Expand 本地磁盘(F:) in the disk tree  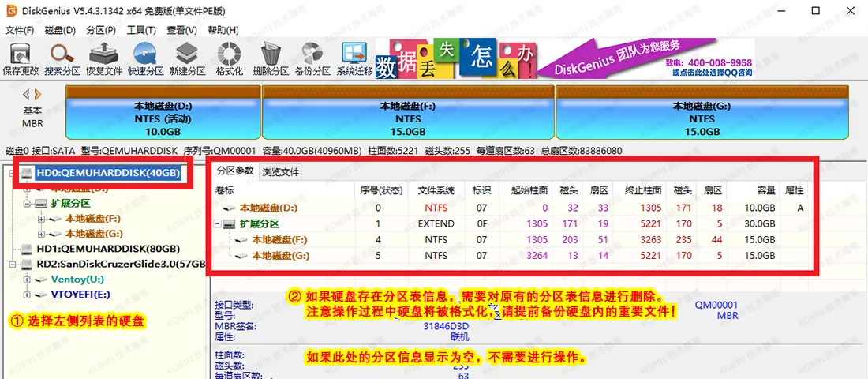pyautogui.click(x=40, y=218)
